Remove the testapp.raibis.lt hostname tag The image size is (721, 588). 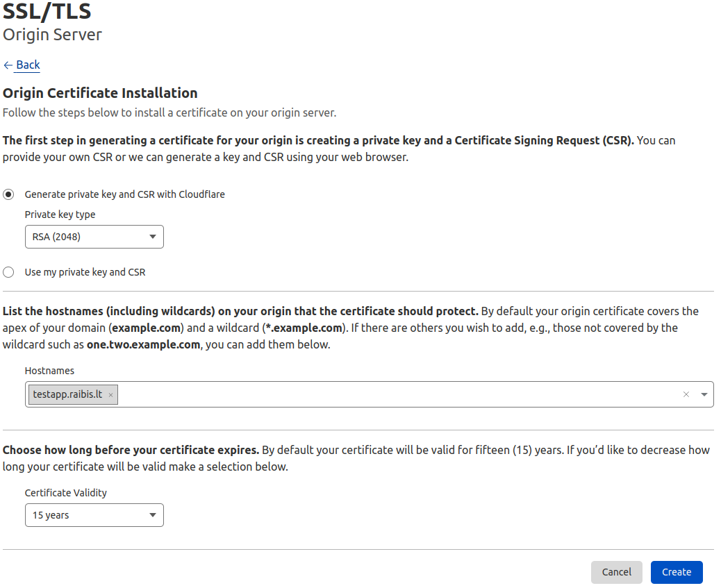coord(110,394)
